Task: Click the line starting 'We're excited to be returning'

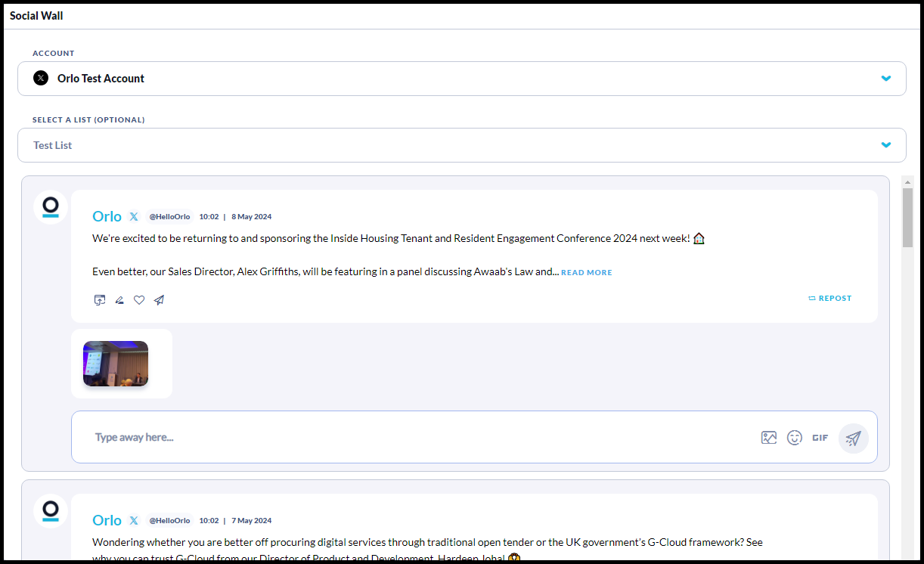Action: 398,239
